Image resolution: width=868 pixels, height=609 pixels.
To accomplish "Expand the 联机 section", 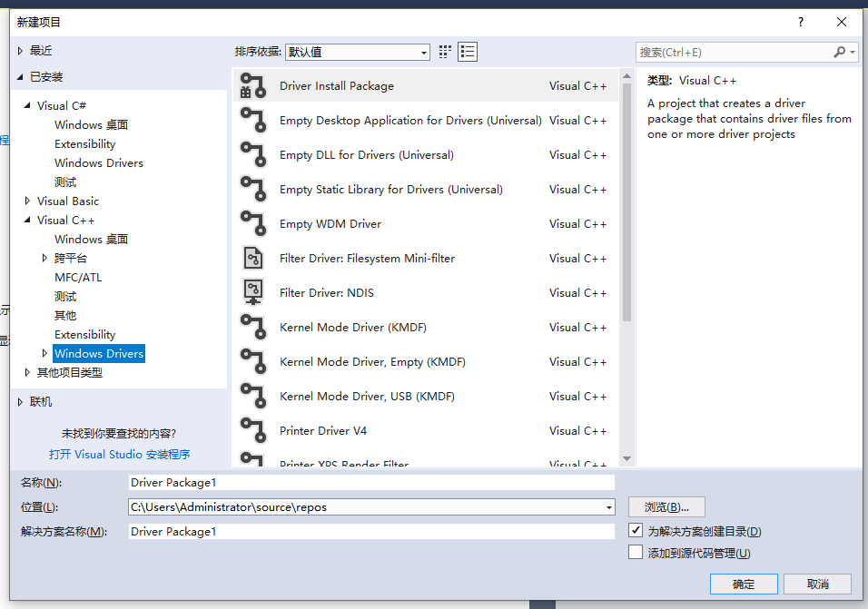I will click(x=20, y=402).
